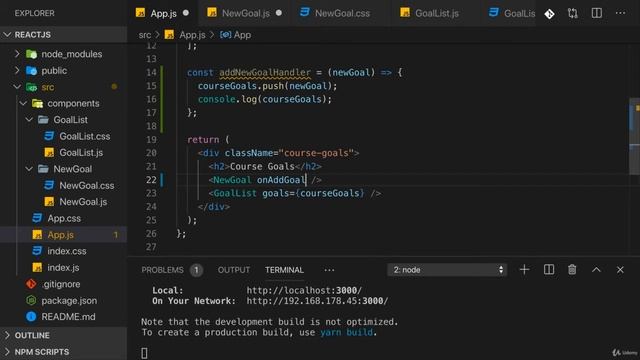Click line number 22 in the gutter
This screenshot has height=360, width=640.
click(151, 180)
